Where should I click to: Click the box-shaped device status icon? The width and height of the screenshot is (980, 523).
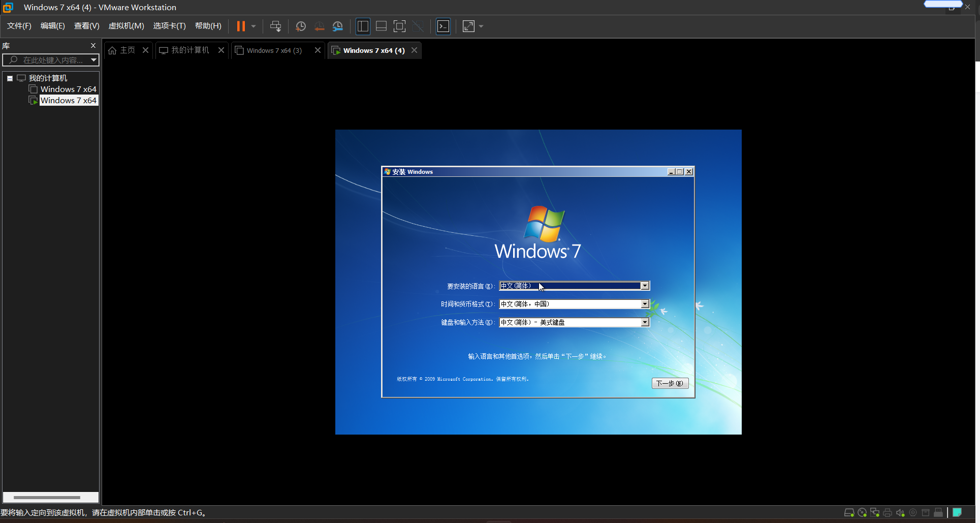[x=926, y=513]
